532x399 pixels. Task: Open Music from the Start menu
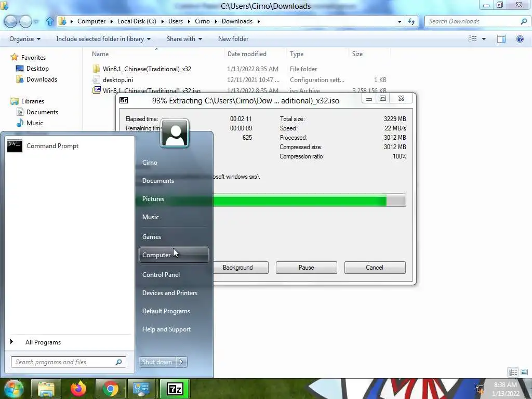point(174,217)
